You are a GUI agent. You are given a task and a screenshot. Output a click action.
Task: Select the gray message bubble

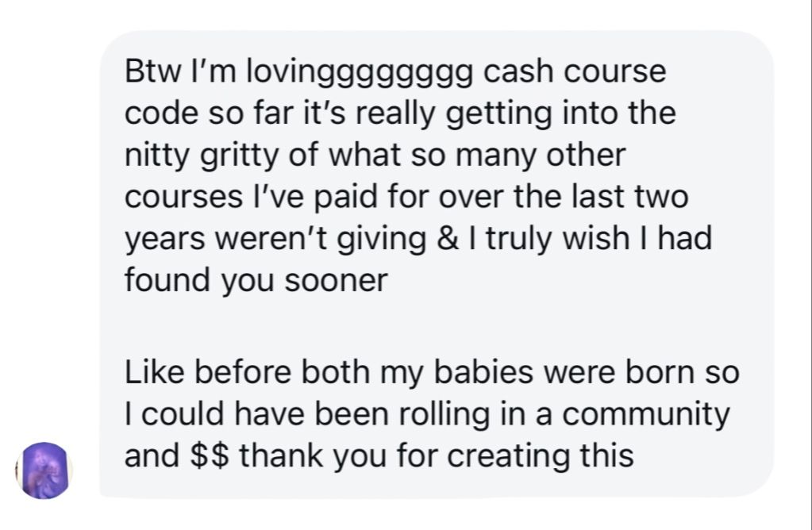click(x=437, y=264)
